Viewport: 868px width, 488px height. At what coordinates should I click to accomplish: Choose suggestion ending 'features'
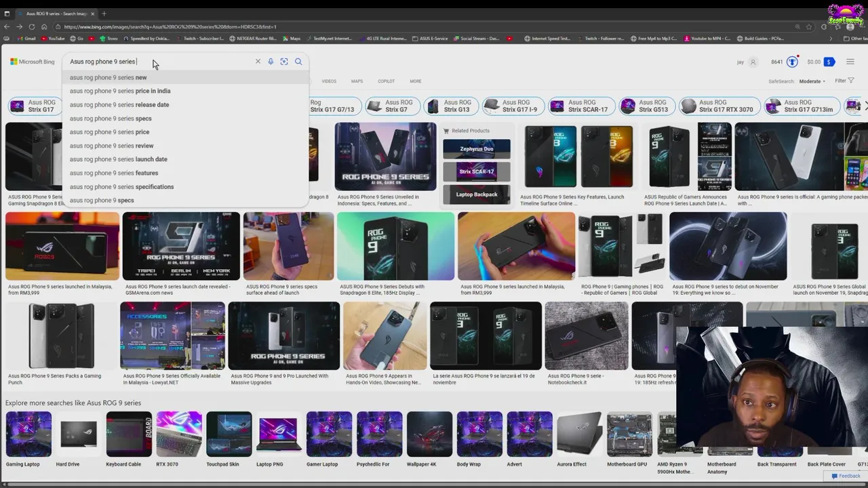pyautogui.click(x=185, y=173)
